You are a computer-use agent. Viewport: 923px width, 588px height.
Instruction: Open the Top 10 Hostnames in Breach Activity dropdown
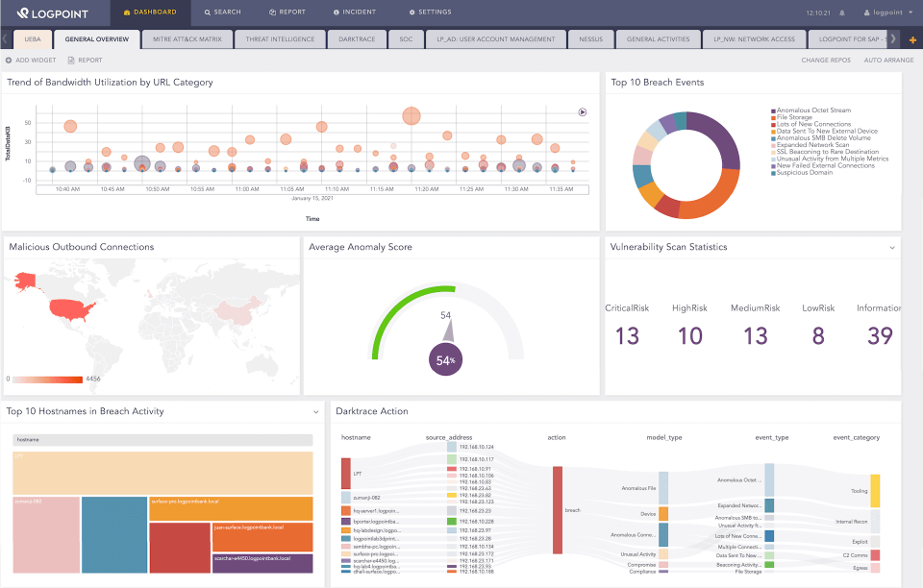[315, 411]
